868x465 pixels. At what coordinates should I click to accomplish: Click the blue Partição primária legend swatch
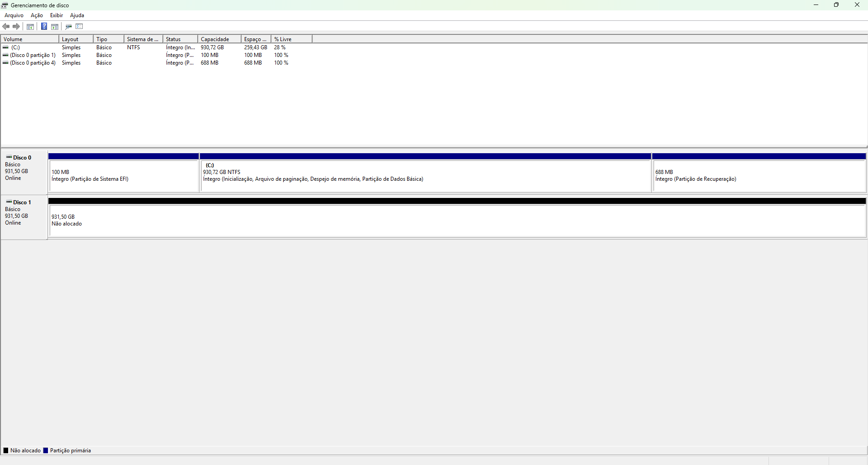click(45, 451)
